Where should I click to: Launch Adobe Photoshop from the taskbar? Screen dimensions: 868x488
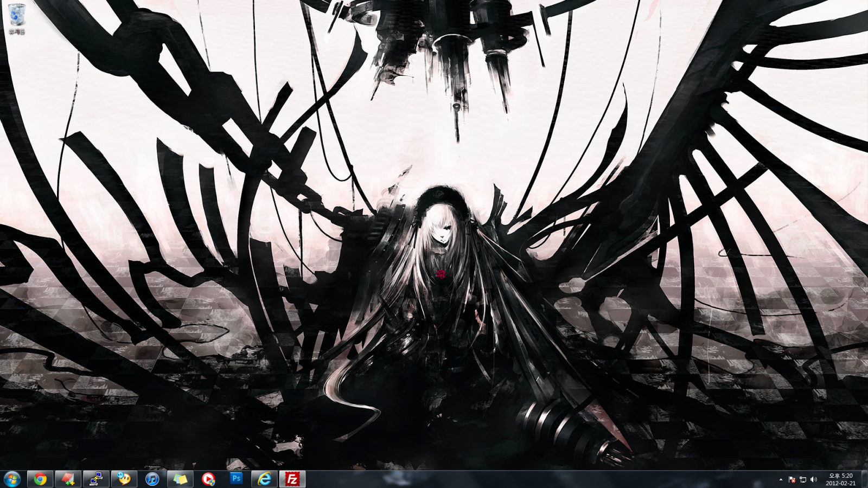click(237, 479)
